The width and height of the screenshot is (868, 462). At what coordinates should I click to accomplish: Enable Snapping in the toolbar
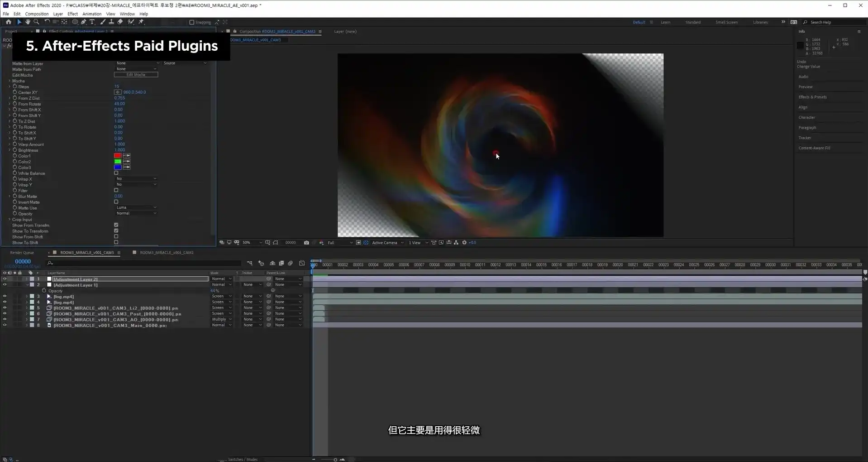(x=192, y=22)
